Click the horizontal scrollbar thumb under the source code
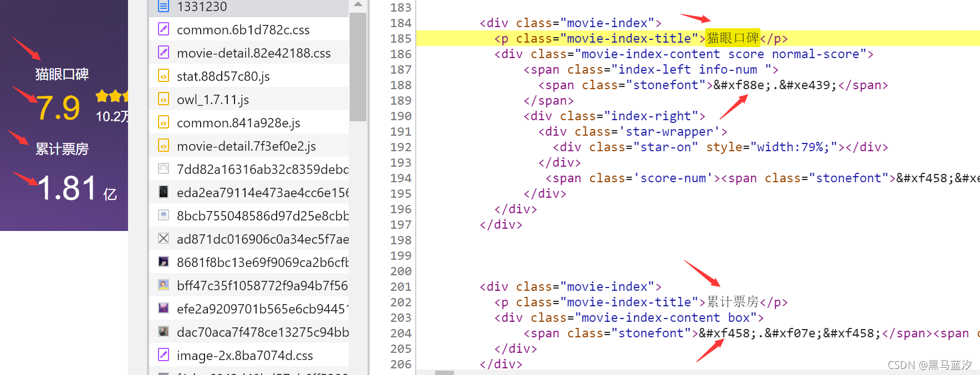Screen dimensions: 980x375 445,373
